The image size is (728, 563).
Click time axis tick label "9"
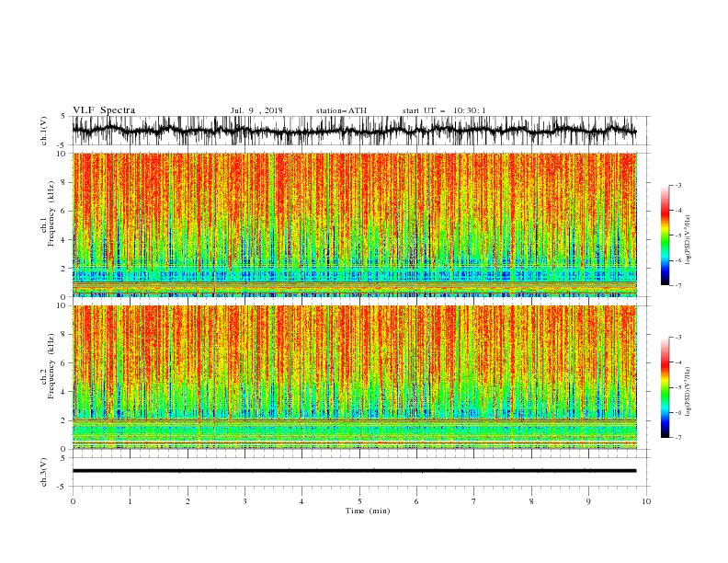(588, 501)
